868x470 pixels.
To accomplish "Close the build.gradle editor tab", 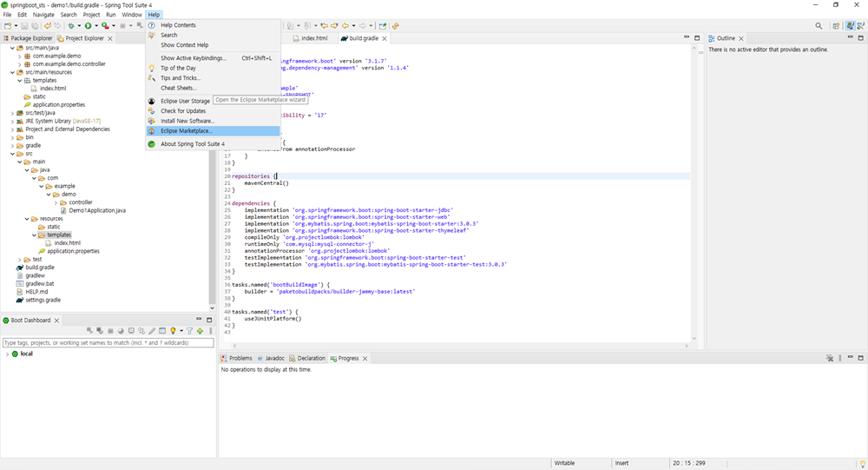I will pyautogui.click(x=385, y=38).
